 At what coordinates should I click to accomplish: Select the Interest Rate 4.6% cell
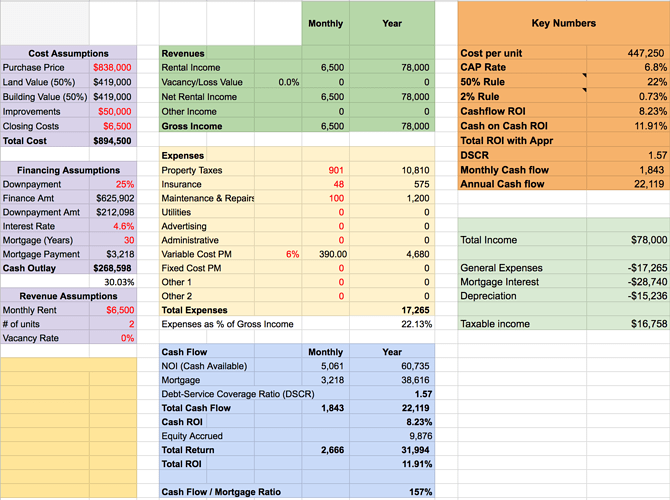pos(112,226)
